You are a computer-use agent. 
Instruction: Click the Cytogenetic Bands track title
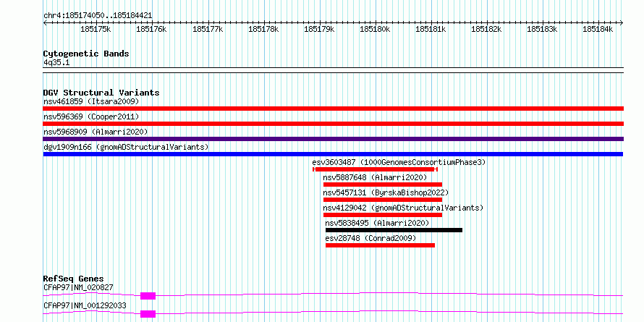pyautogui.click(x=86, y=54)
